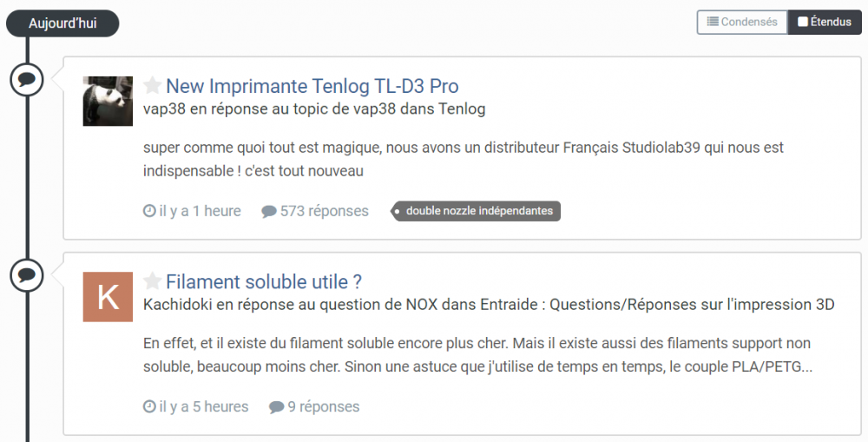Select the 'double nozzle indépendantes' tag

pos(479,211)
